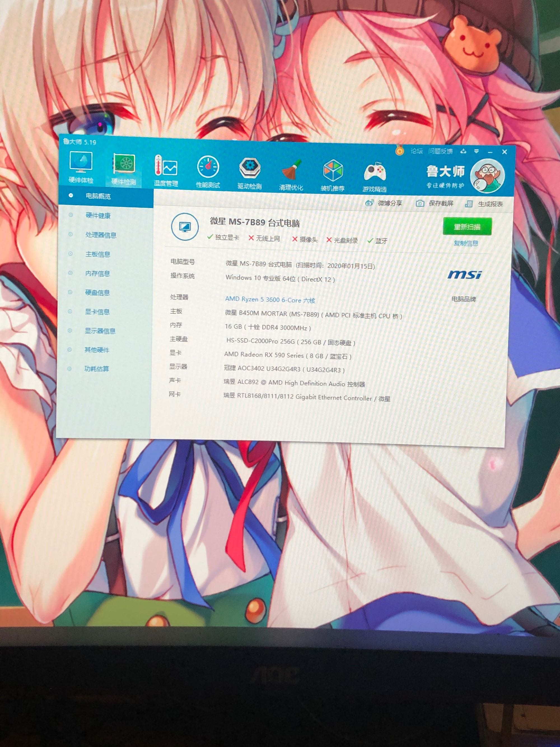Click 独立显卡 checkmark status
Viewport: 560px width, 747px height.
tap(223, 237)
